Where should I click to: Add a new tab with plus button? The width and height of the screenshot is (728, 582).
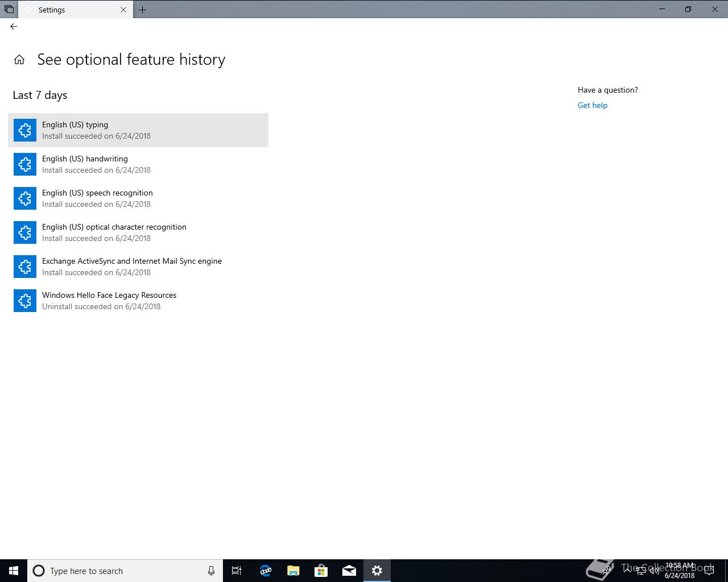142,10
